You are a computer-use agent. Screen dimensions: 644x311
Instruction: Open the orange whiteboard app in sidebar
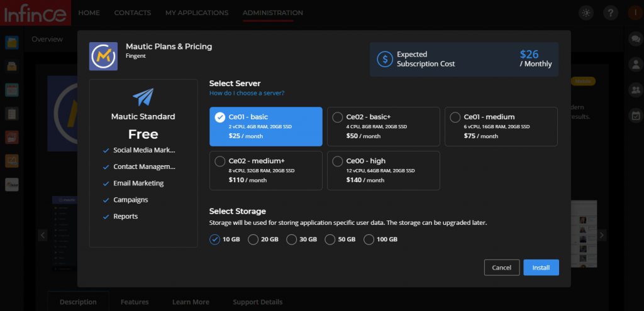(x=12, y=161)
